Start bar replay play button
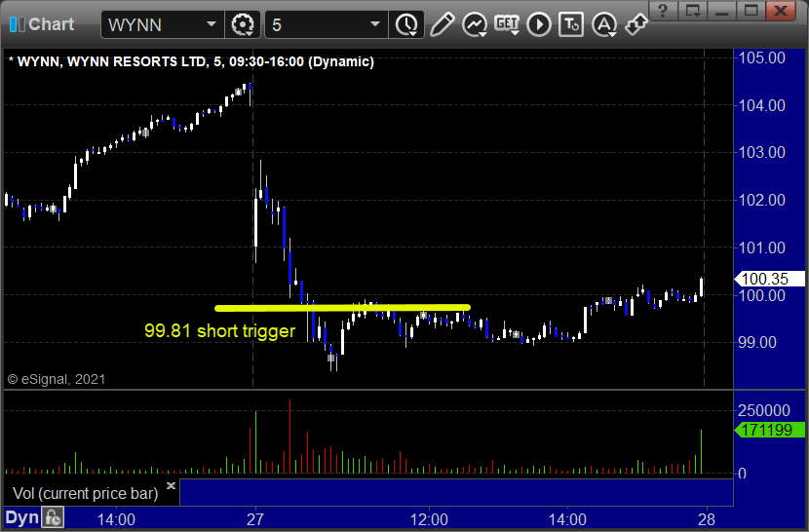 [539, 24]
